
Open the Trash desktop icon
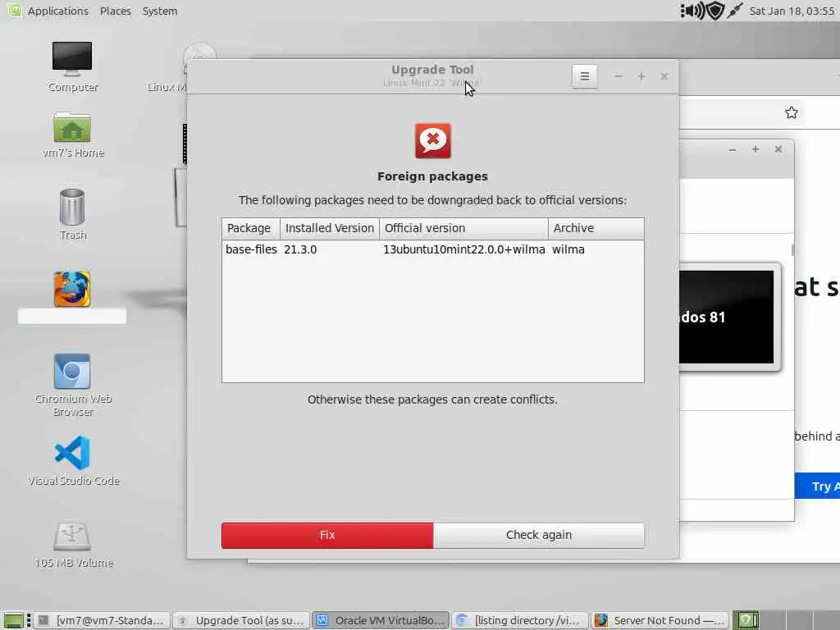tap(72, 214)
